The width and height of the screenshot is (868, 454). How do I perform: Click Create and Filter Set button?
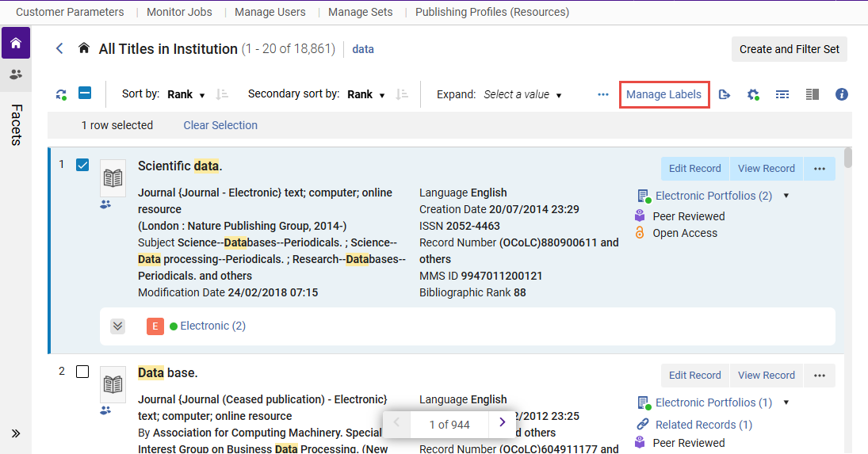click(790, 49)
